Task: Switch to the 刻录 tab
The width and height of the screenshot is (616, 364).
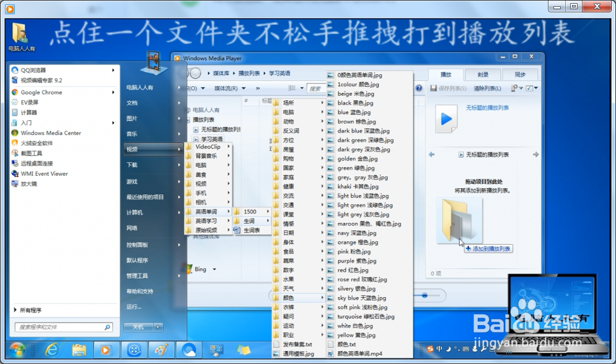Action: [483, 74]
